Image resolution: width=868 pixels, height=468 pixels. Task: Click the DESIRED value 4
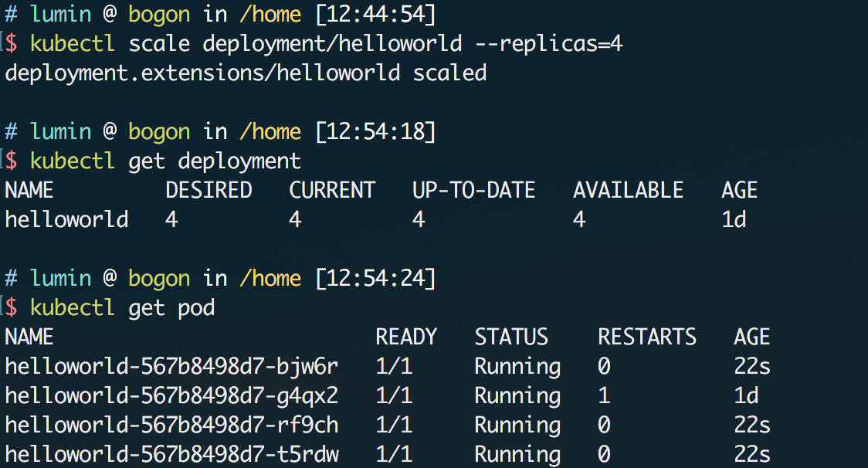(171, 219)
